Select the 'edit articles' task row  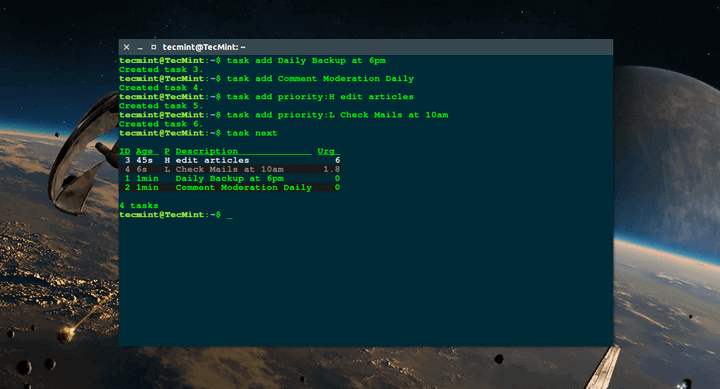230,160
